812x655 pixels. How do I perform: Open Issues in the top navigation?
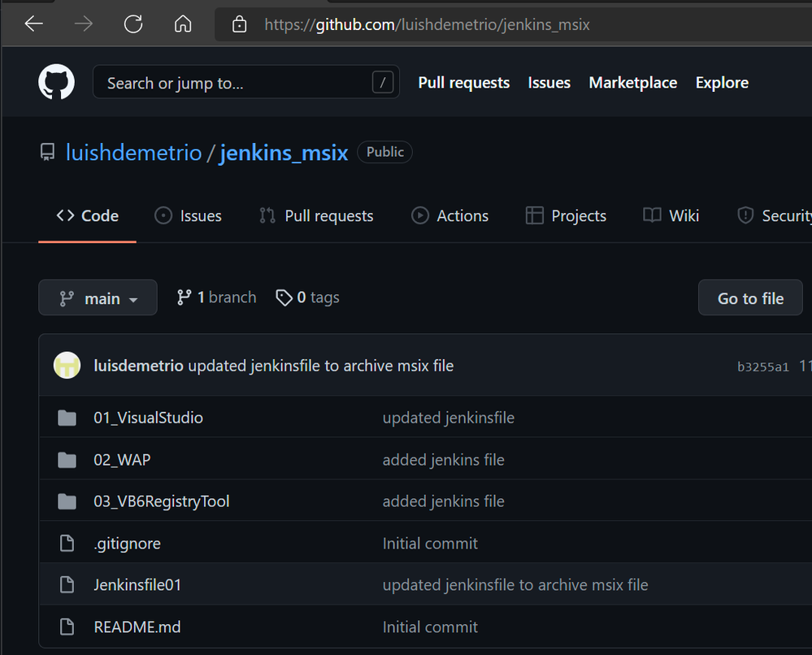click(549, 83)
